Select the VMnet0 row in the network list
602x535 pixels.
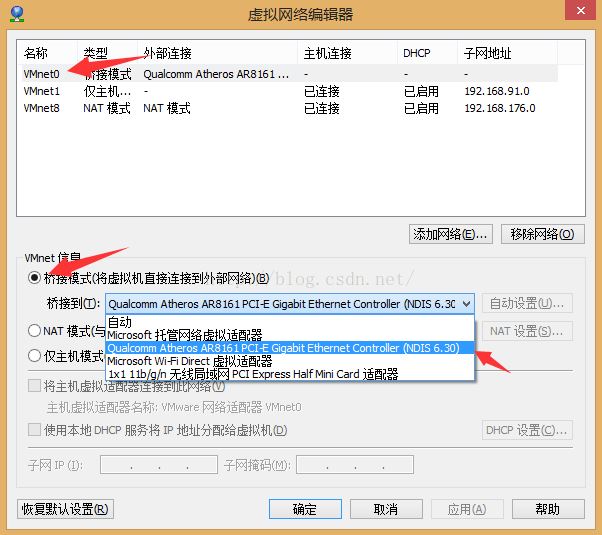tap(287, 74)
